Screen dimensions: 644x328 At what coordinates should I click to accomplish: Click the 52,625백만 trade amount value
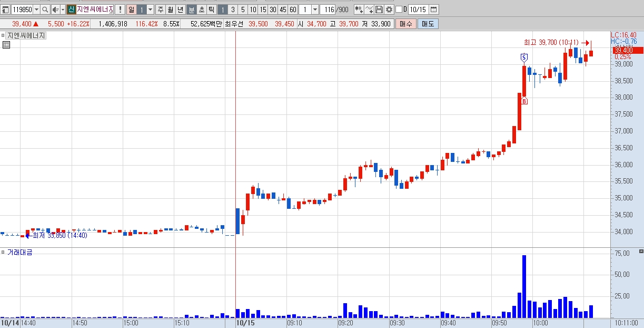207,24
